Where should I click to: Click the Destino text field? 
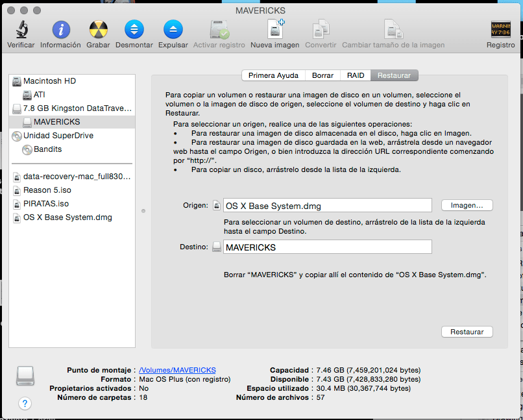(x=327, y=247)
